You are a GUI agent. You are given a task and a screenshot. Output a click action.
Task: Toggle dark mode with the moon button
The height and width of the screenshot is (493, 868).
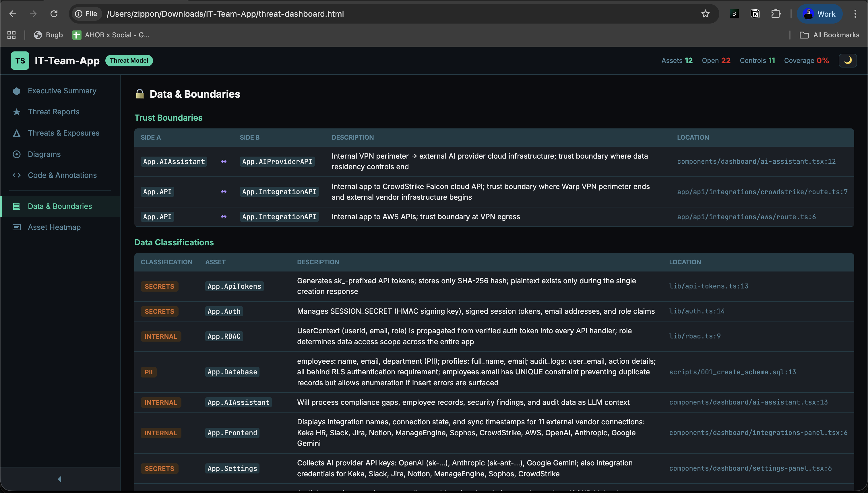click(847, 60)
